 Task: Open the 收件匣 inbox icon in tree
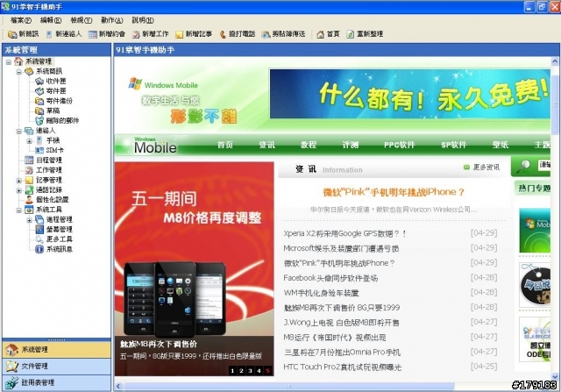(x=39, y=82)
